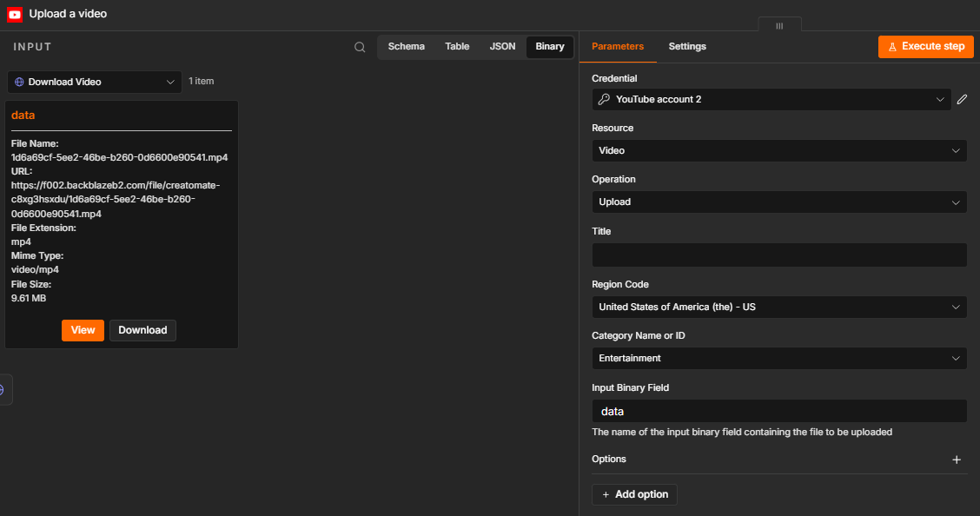Click the file name 1d6a69cf-5ee2-...mp4 text
Viewport: 980px width, 516px height.
coord(119,157)
